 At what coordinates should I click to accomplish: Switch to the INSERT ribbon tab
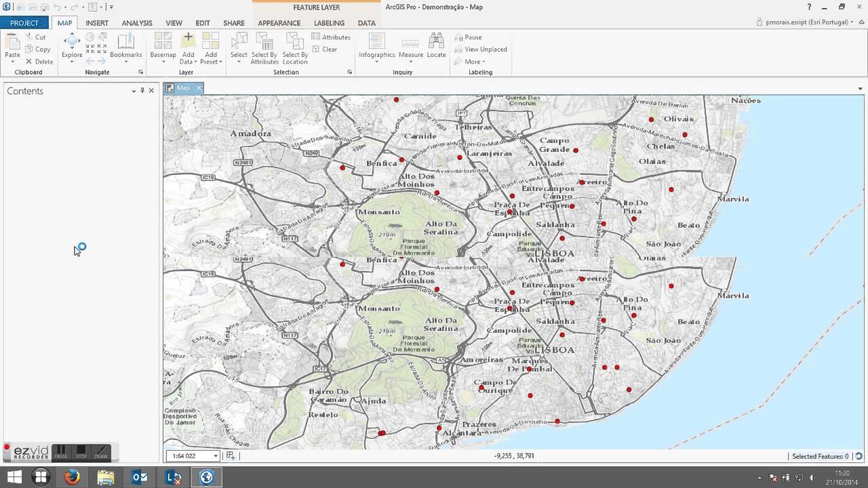pos(97,23)
